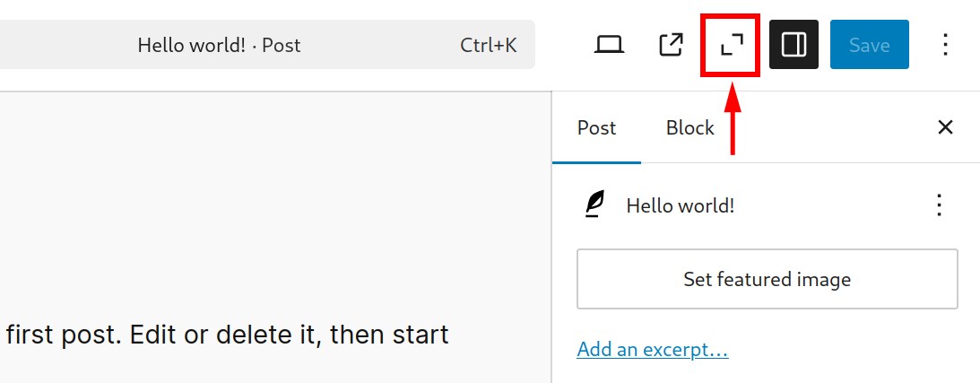Place cursor after 'then start' in the paragraph
The image size is (980, 383).
click(448, 335)
